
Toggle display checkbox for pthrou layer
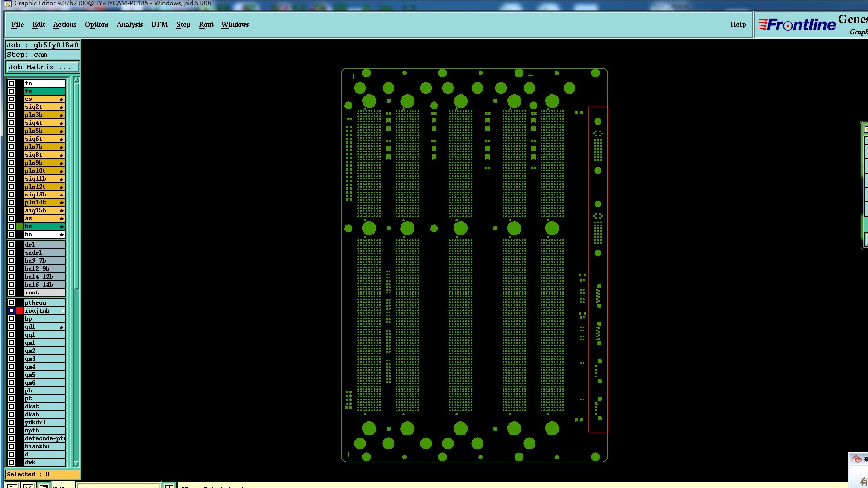(12, 303)
